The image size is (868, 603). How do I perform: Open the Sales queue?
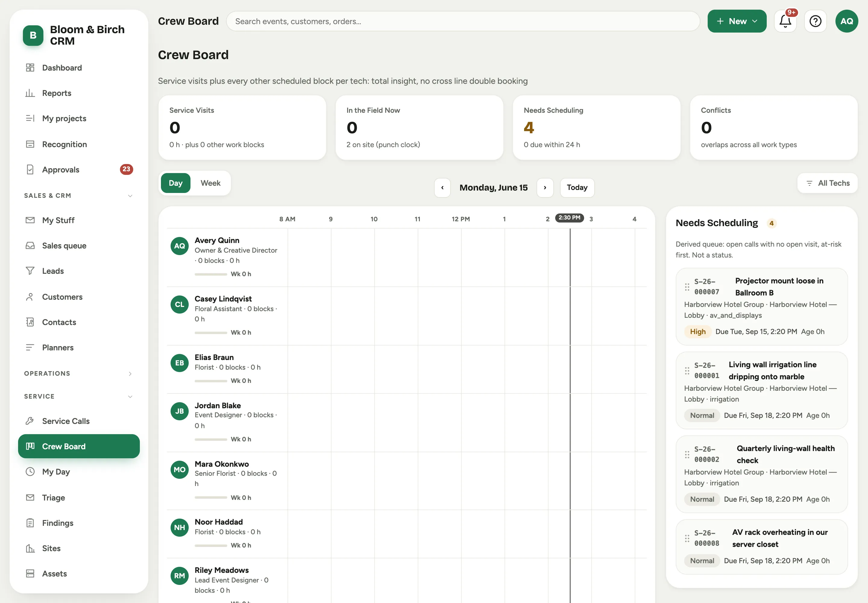coord(79,246)
